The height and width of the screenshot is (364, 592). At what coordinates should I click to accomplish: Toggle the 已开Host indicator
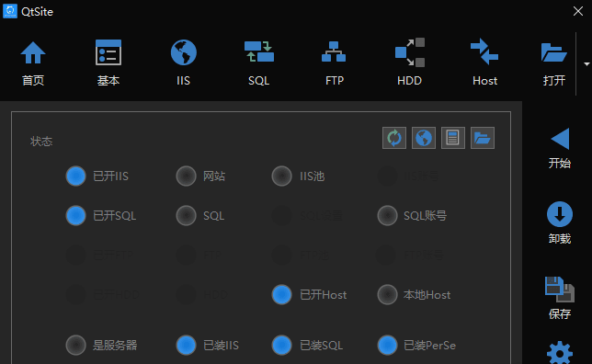(x=281, y=294)
